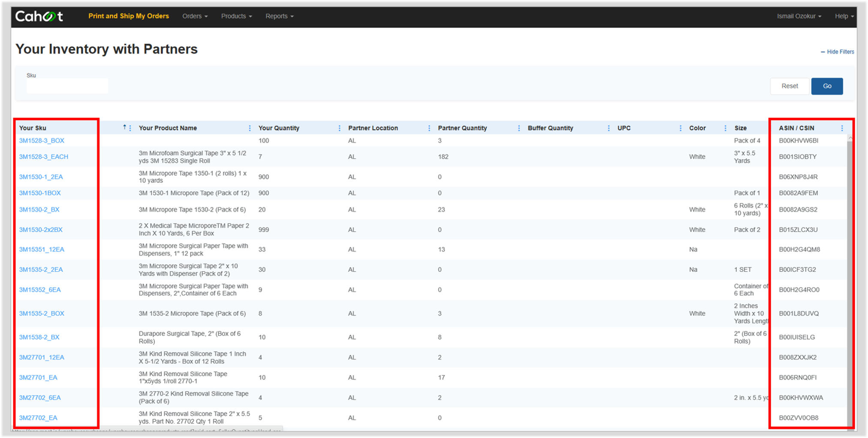The width and height of the screenshot is (868, 438).
Task: Open SKU link 3M1530-2_BX
Action: (x=39, y=210)
